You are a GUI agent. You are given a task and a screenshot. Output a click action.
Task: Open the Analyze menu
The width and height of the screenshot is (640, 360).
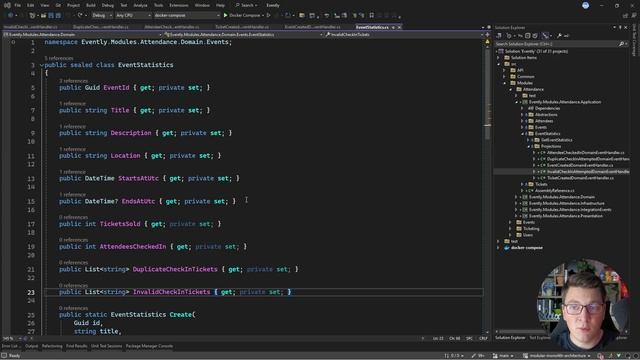pyautogui.click(x=140, y=5)
